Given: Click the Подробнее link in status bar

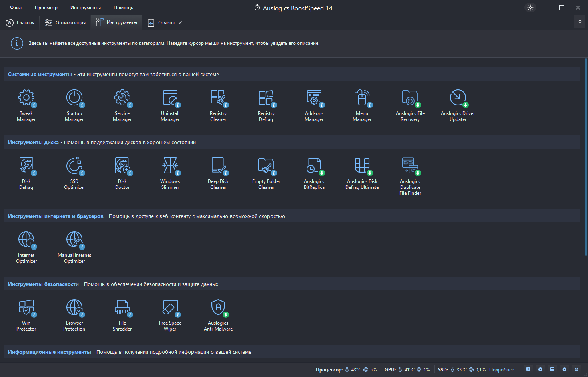Looking at the screenshot, I should pyautogui.click(x=502, y=370).
